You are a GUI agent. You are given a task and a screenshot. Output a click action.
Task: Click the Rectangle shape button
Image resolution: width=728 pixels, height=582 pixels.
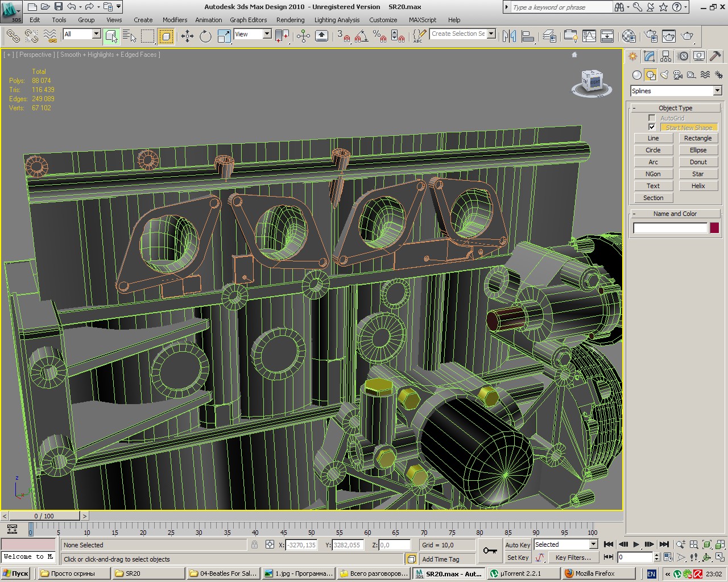click(698, 138)
